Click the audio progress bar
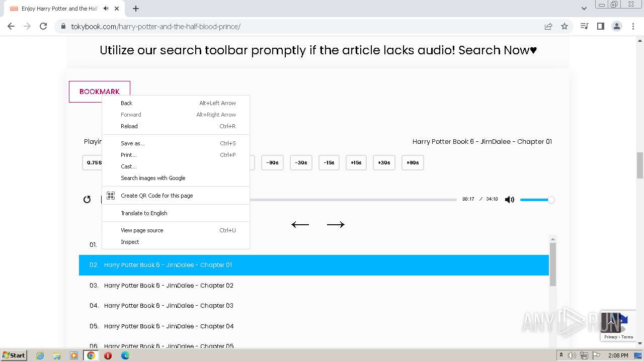Viewport: 644px width, 362px height. click(x=353, y=200)
